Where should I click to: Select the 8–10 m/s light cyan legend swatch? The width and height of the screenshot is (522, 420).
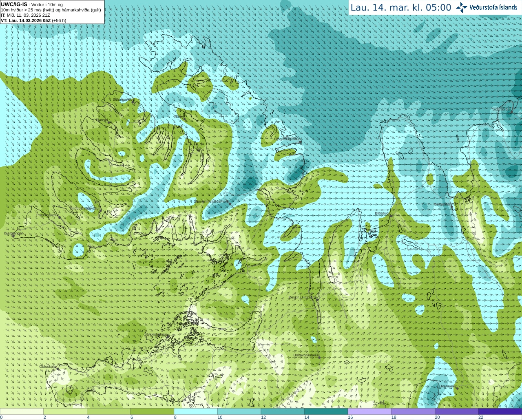coord(196,411)
